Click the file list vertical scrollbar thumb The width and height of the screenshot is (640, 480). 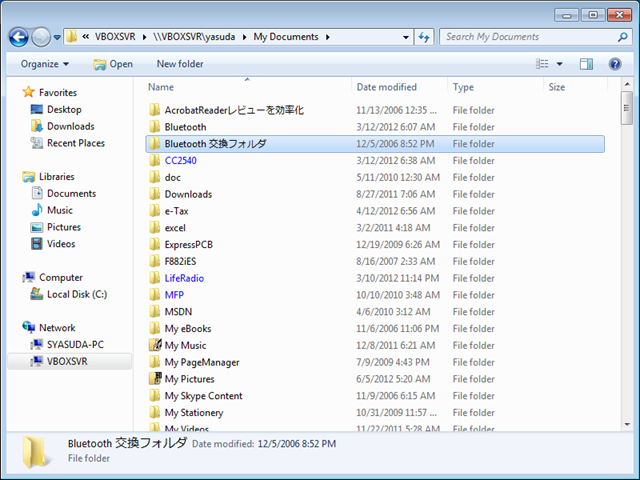click(x=627, y=108)
